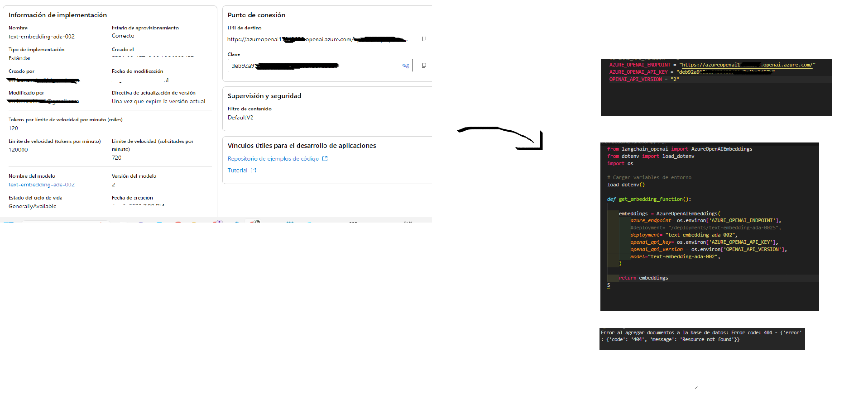The height and width of the screenshot is (394, 868).
Task: Click the commented #deployment line
Action: click(x=705, y=228)
